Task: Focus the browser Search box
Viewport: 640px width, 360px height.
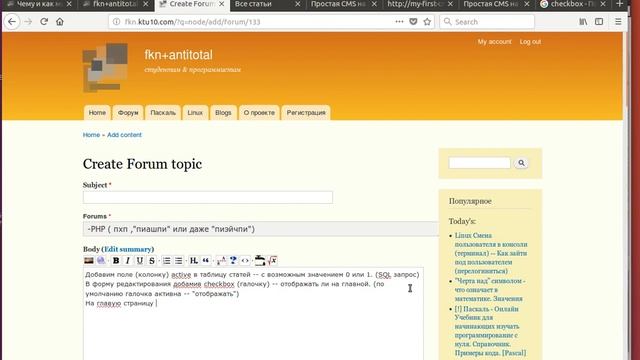Action: point(487,22)
